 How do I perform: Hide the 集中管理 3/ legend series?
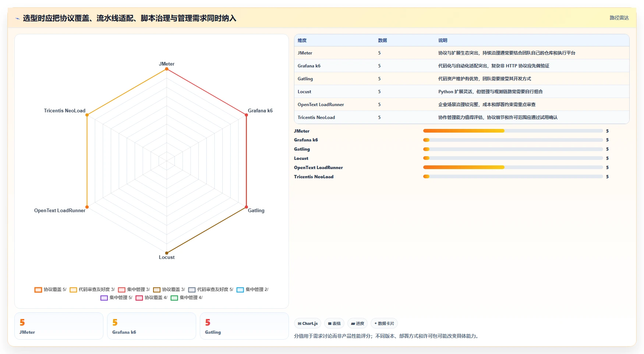(134, 290)
